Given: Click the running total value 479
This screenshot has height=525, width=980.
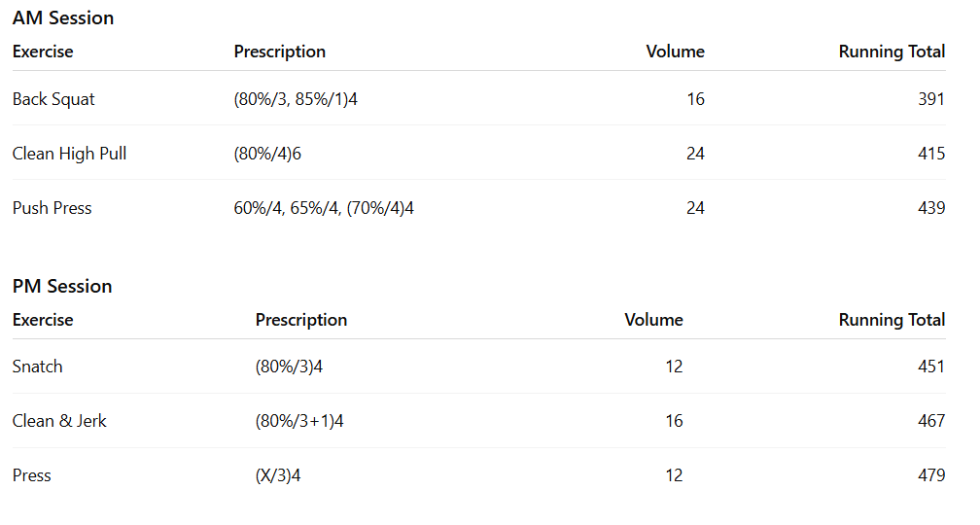Looking at the screenshot, I should [x=930, y=475].
